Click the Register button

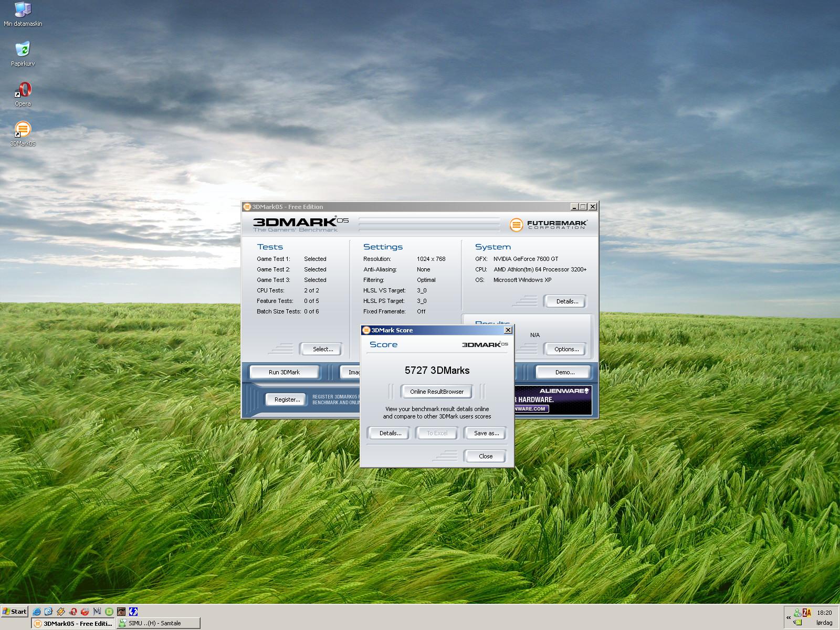[x=287, y=400]
